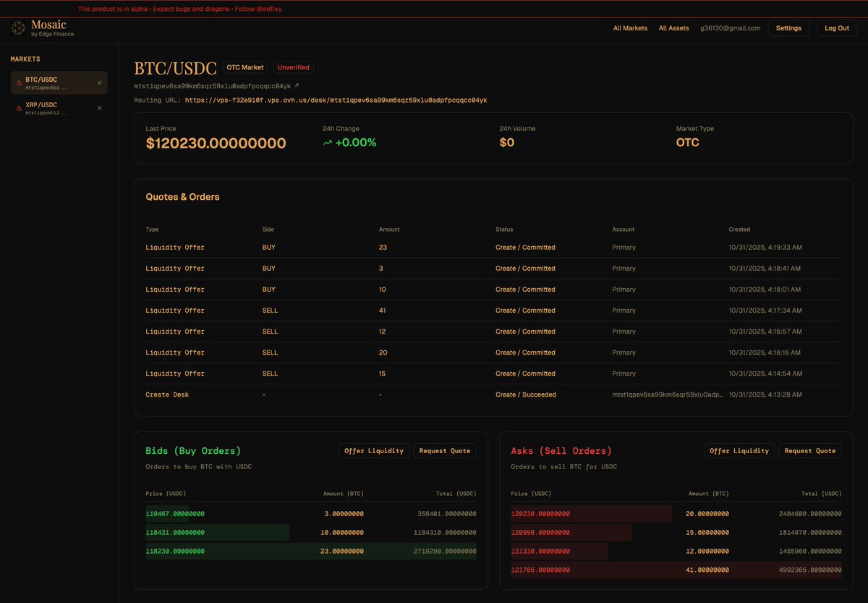Select the Liquidity Offer SELL row with amount 12
The height and width of the screenshot is (603, 868).
pyautogui.click(x=493, y=332)
